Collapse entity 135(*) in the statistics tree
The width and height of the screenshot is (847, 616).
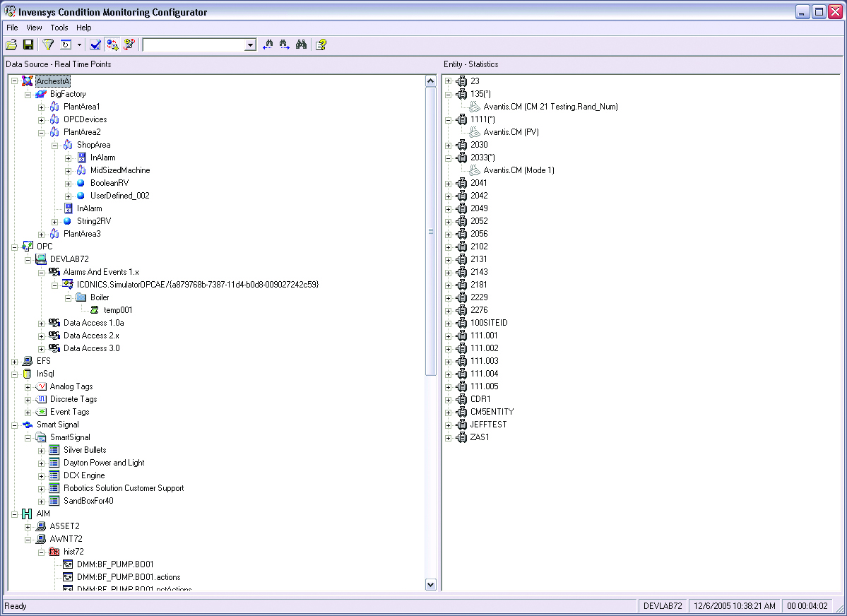(448, 95)
